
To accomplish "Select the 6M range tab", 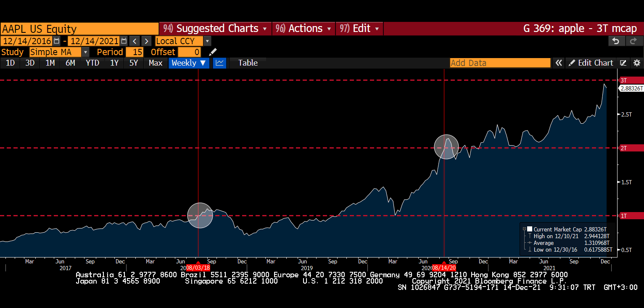I will click(x=70, y=63).
